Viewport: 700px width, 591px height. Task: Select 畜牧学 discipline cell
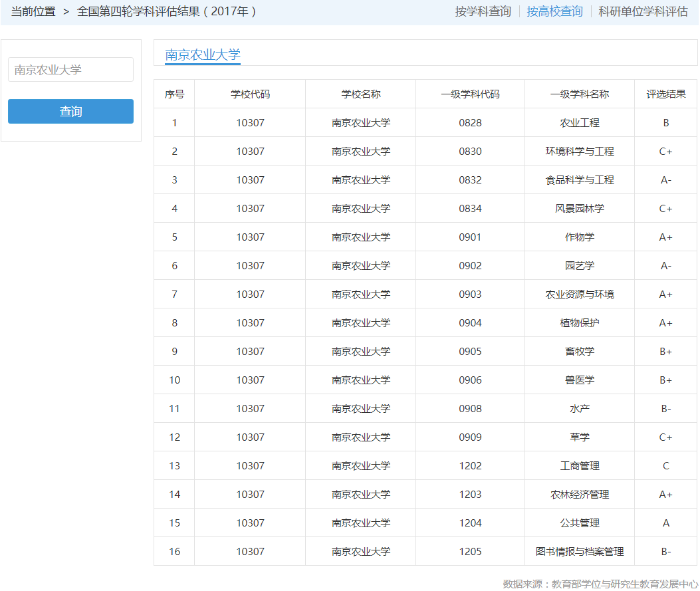tap(580, 351)
